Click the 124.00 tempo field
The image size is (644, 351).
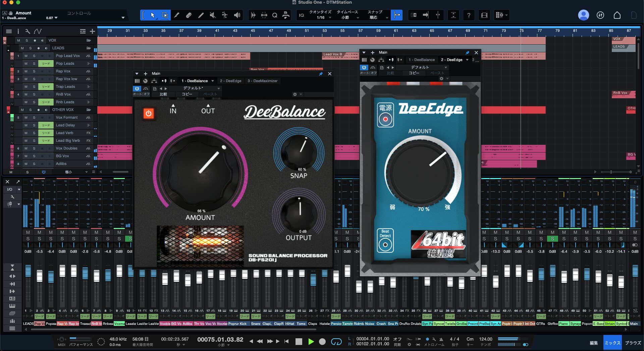pyautogui.click(x=485, y=339)
